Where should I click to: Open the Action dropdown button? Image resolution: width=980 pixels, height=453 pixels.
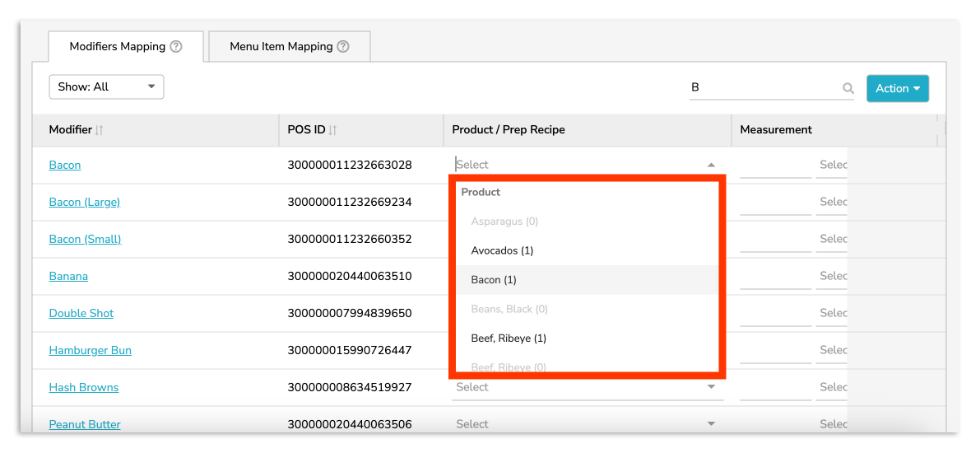click(897, 89)
